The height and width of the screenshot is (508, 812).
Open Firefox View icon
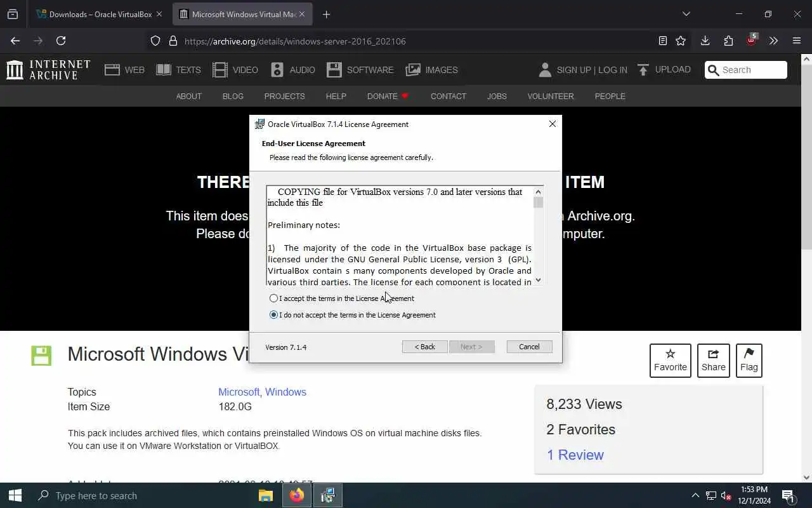click(x=13, y=14)
